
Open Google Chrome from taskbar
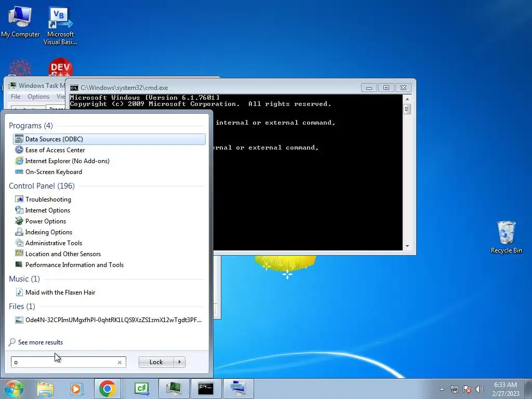tap(107, 389)
